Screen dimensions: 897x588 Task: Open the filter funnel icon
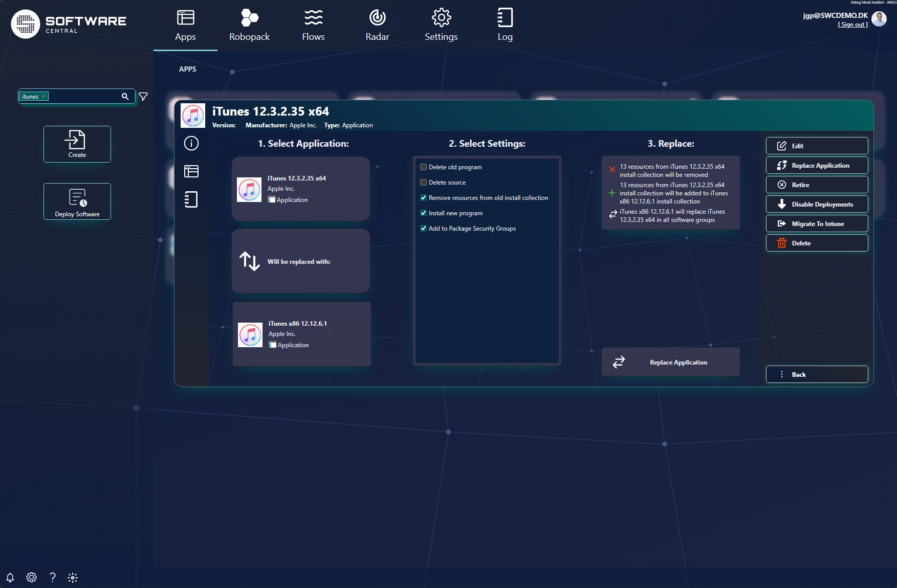(143, 96)
